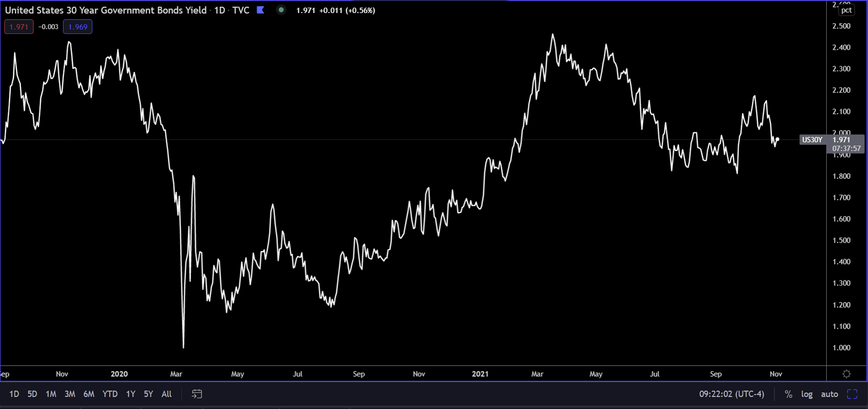Click the -0.003 spread value

(x=48, y=27)
